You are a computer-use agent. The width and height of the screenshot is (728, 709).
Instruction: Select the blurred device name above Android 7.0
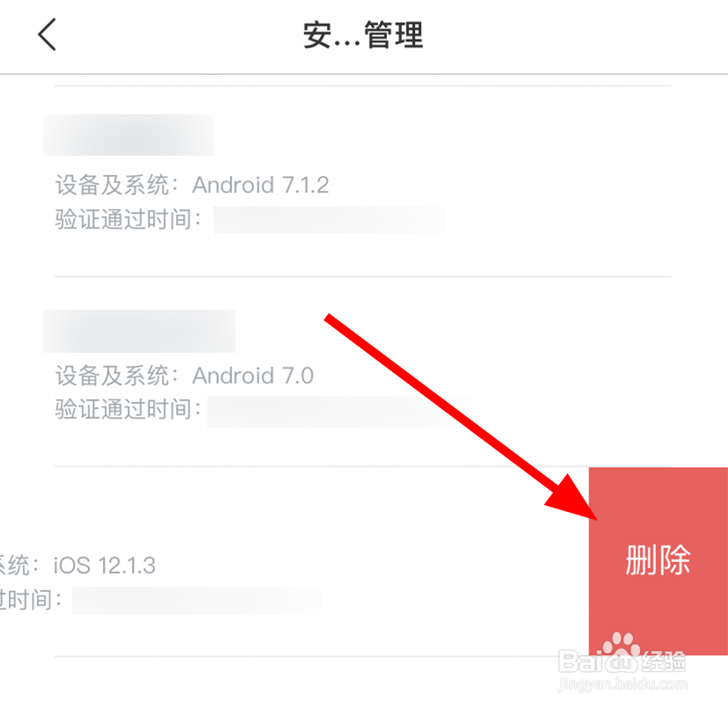tap(139, 331)
